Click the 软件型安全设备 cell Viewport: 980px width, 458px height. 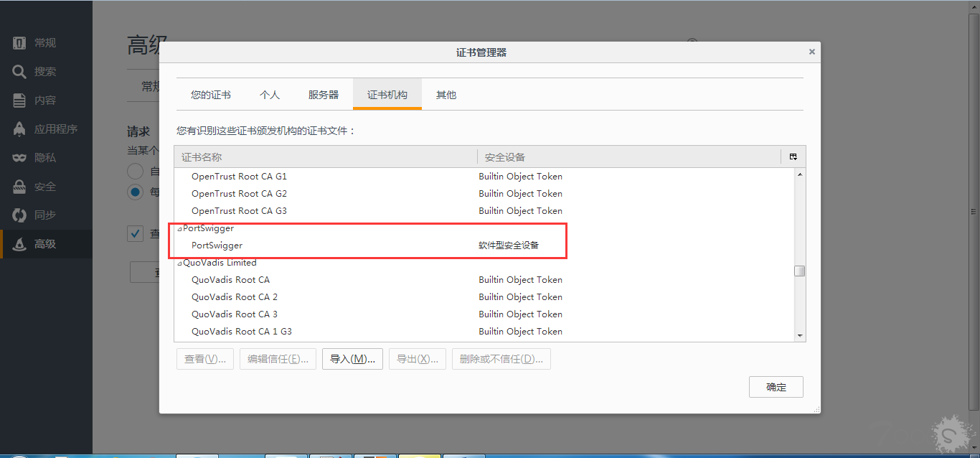[x=509, y=246]
